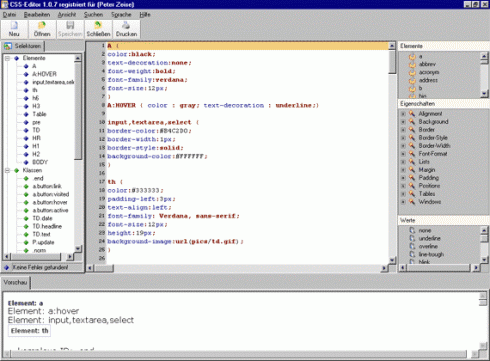Viewport: 490px width, 361px height.
Task: Click the Neu toolbar button
Action: click(14, 29)
